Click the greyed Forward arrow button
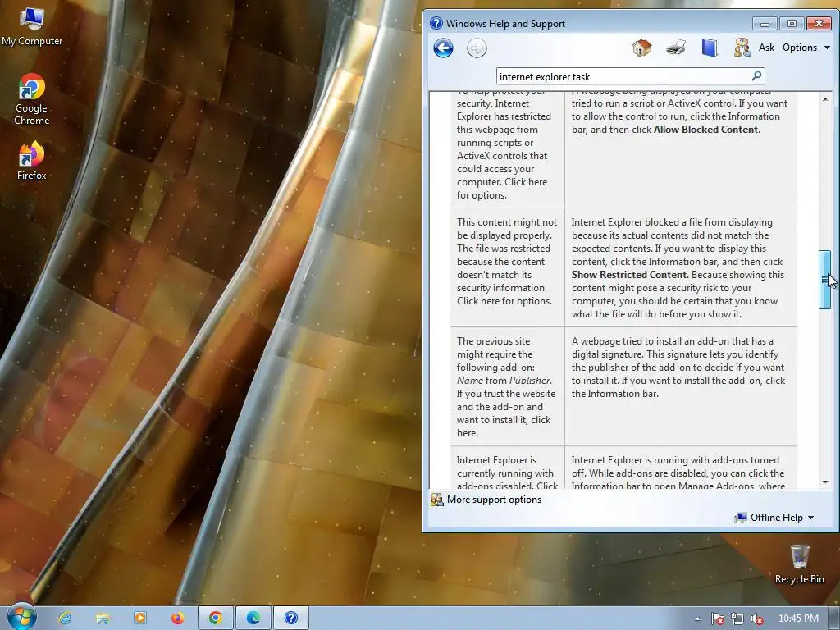This screenshot has width=840, height=630. coord(477,48)
